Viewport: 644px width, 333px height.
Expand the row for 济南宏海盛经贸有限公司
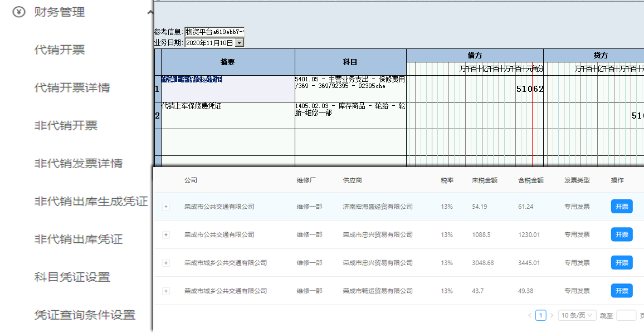165,207
